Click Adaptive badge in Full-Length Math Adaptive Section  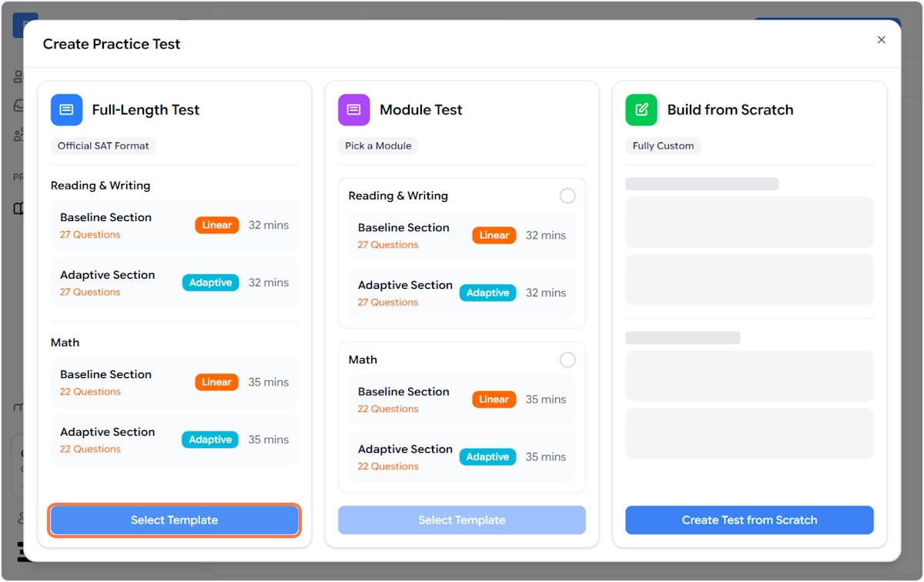(210, 440)
